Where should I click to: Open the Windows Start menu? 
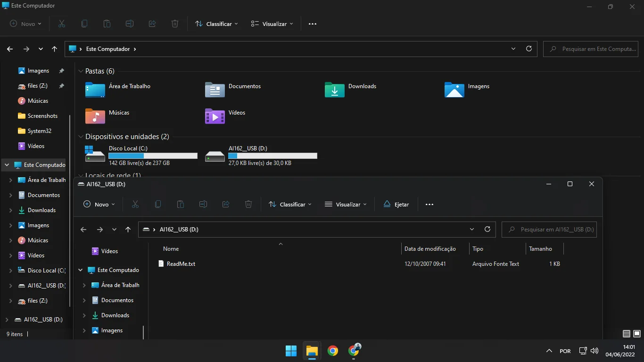pyautogui.click(x=291, y=351)
